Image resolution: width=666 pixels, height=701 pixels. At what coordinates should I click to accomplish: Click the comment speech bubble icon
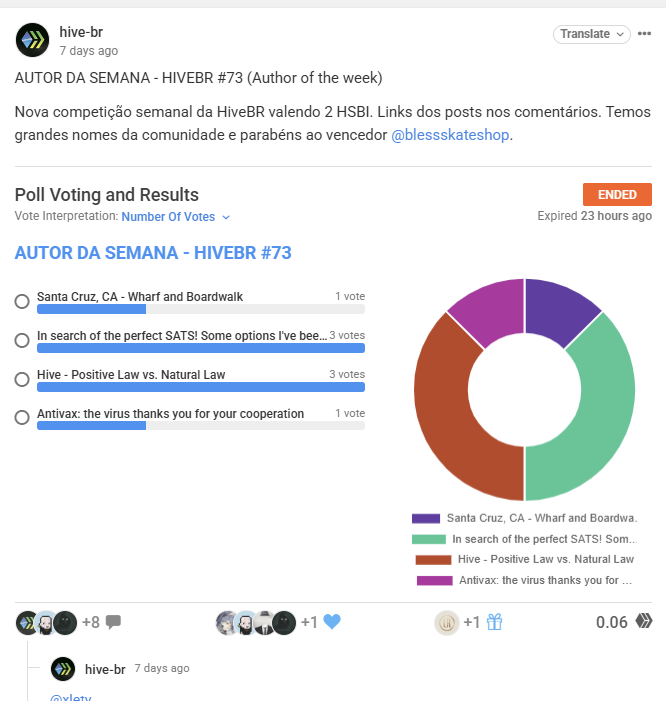tap(113, 622)
